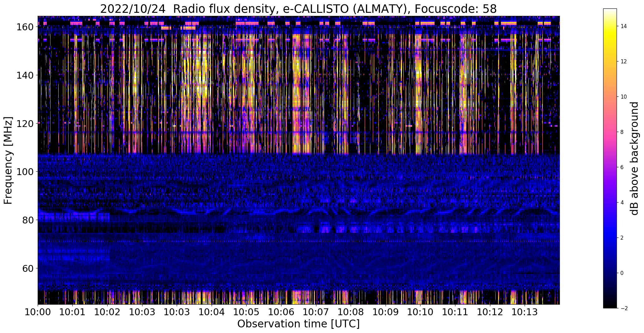644x333 pixels.
Task: Select the 10:04 time tick label
Action: coord(212,312)
